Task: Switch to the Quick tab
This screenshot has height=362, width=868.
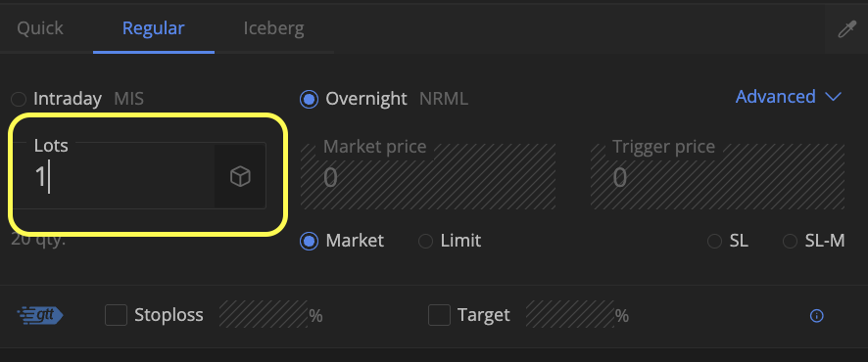Action: pyautogui.click(x=40, y=28)
